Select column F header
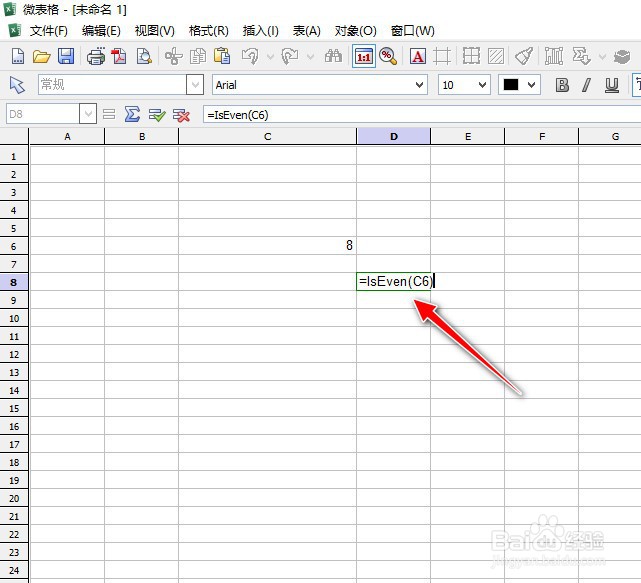Viewport: 641px width, 583px height. pyautogui.click(x=542, y=136)
